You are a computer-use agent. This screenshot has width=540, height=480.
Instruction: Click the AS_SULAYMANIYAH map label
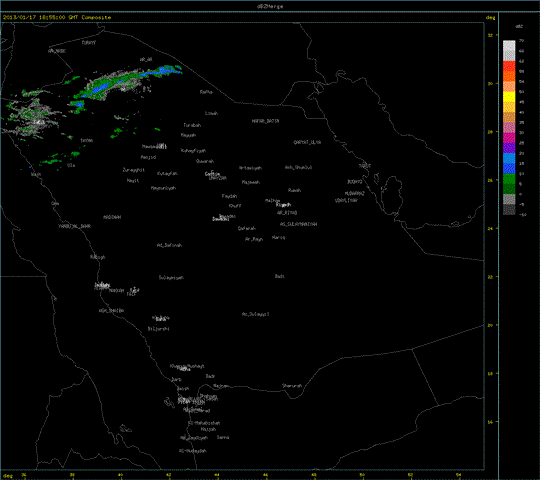(x=298, y=224)
